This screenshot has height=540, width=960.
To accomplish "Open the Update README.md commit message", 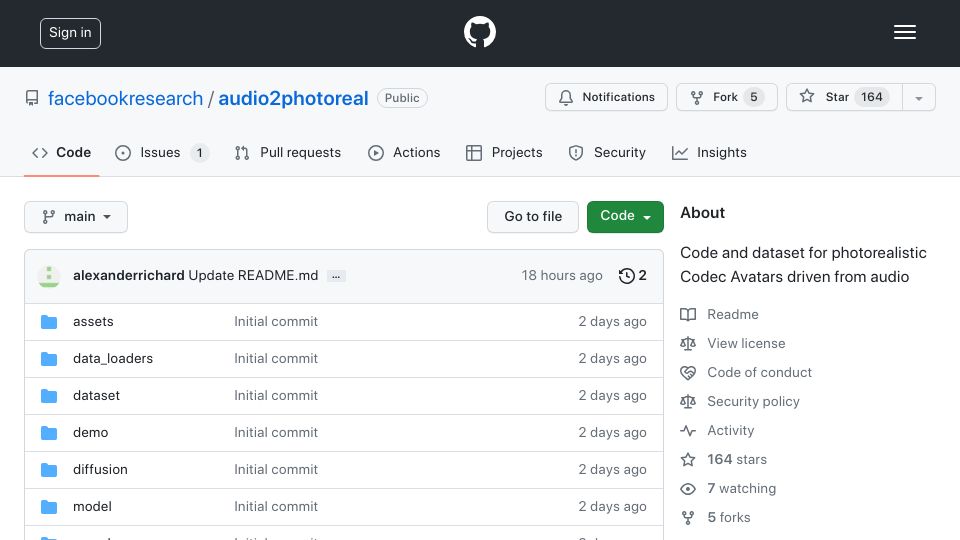I will coord(253,276).
